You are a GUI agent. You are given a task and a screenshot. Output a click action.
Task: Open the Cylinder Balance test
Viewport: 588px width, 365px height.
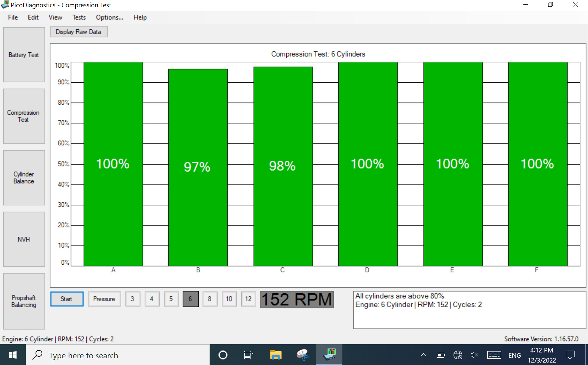24,178
